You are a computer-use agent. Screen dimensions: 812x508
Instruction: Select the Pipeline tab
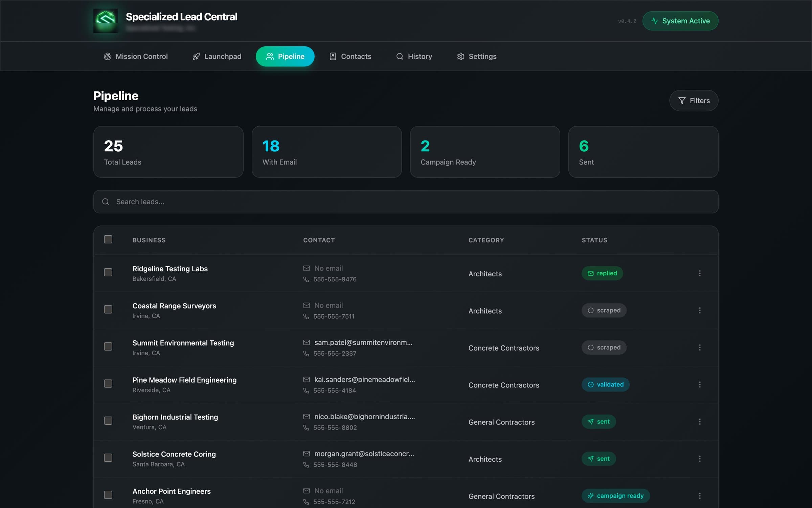pyautogui.click(x=285, y=56)
